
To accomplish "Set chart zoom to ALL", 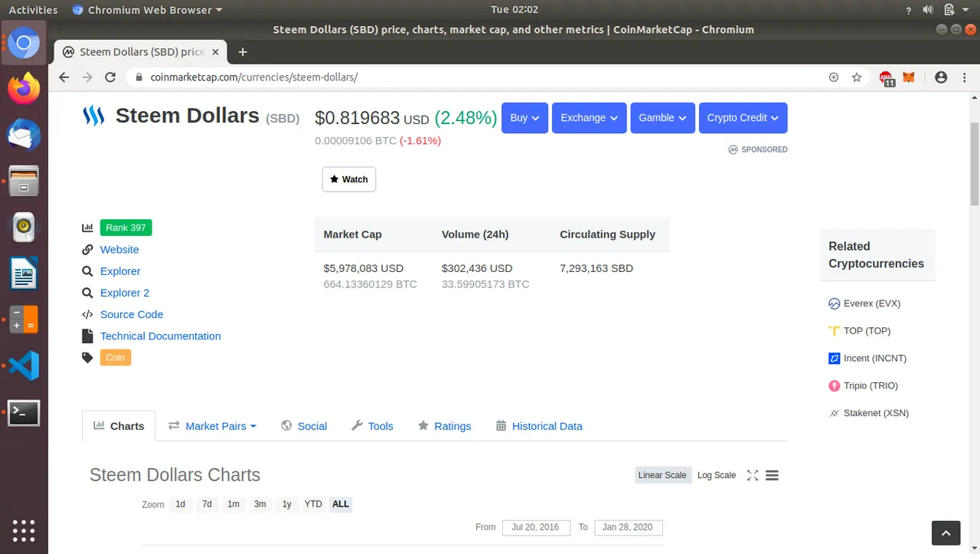I will click(x=341, y=504).
